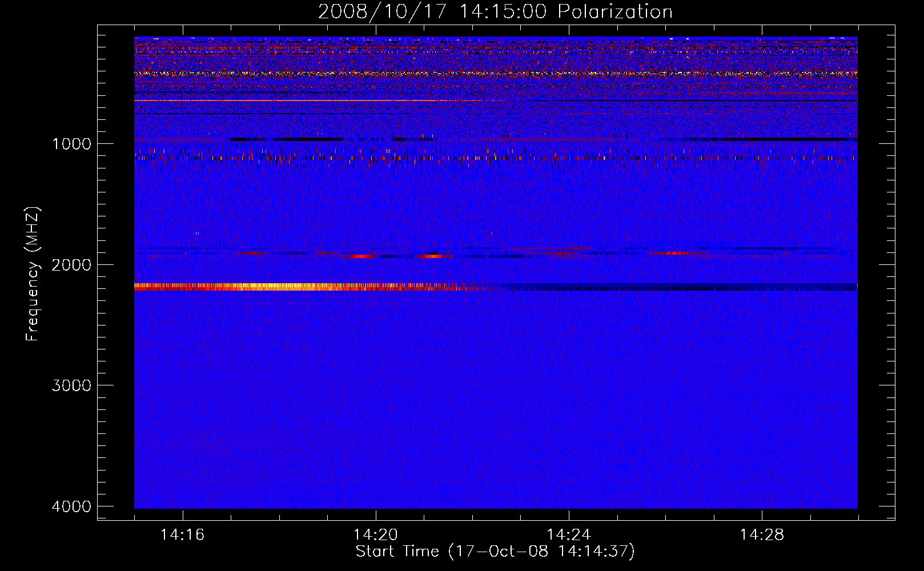Viewport: 924px width, 571px height.
Task: Click the plot title "2008/10/17 14:15:00 Polarization"
Action: coord(495,11)
